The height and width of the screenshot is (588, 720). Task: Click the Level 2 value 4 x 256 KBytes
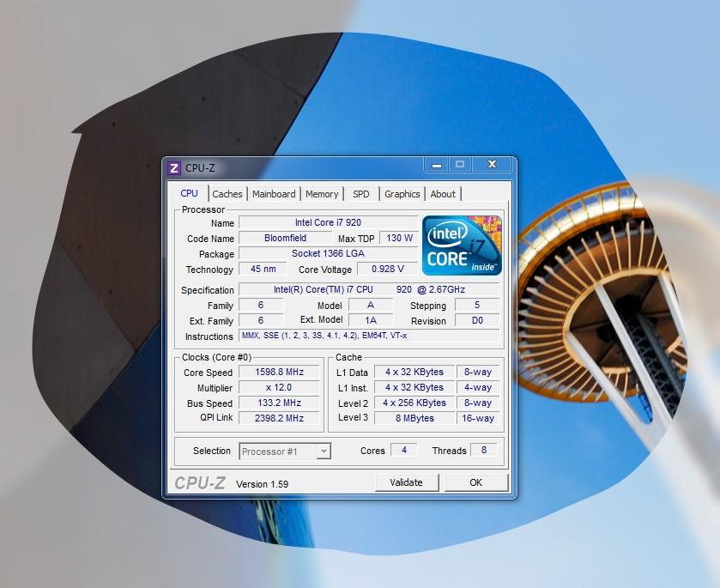414,403
